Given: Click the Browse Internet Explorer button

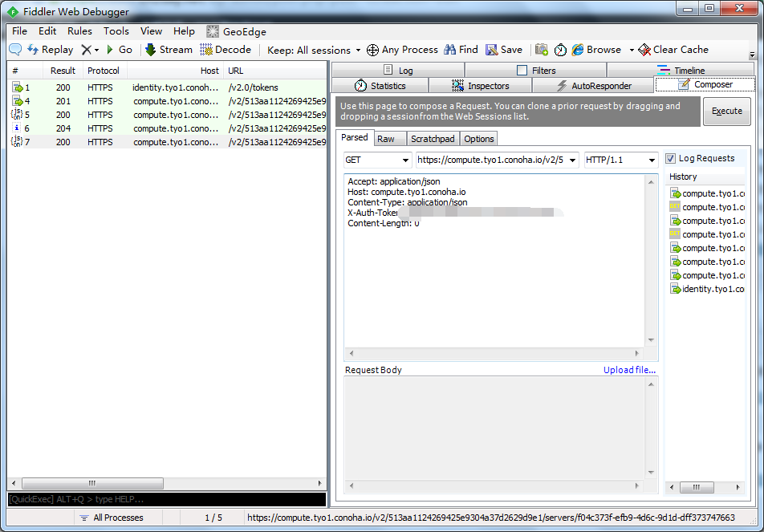Looking at the screenshot, I should pyautogui.click(x=597, y=50).
